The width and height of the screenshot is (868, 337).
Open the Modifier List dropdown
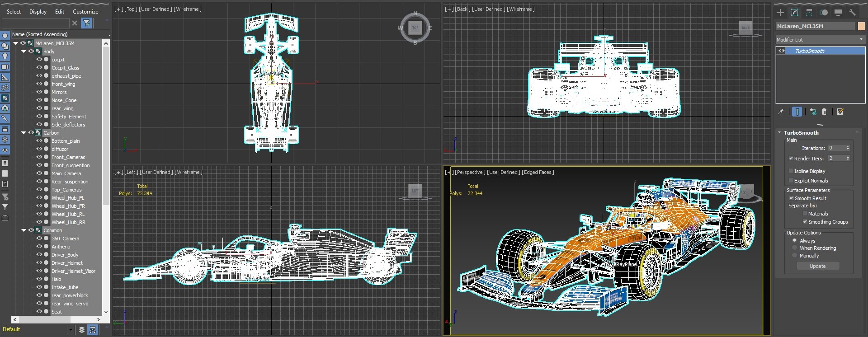(820, 40)
